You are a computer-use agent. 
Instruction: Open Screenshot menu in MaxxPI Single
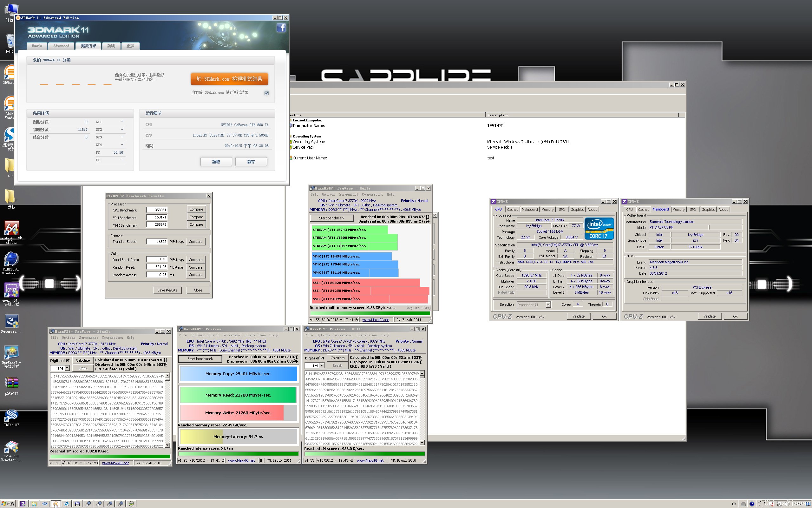(88, 338)
